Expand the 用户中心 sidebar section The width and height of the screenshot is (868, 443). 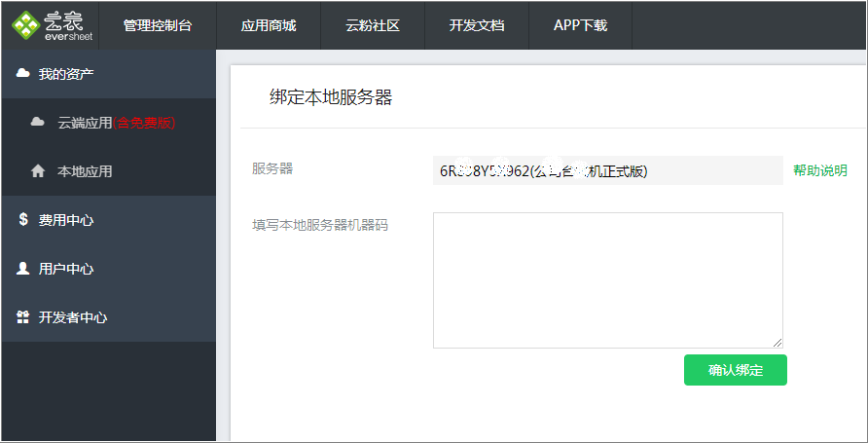click(109, 269)
